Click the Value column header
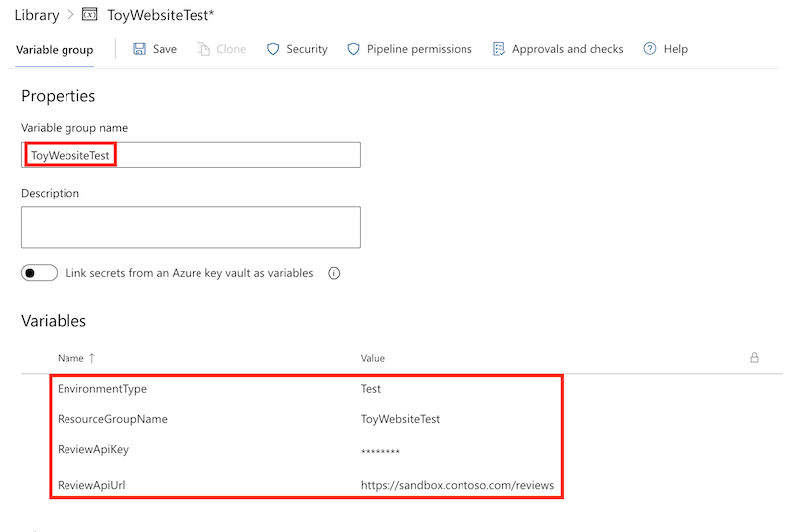The width and height of the screenshot is (794, 532). pyautogui.click(x=373, y=358)
